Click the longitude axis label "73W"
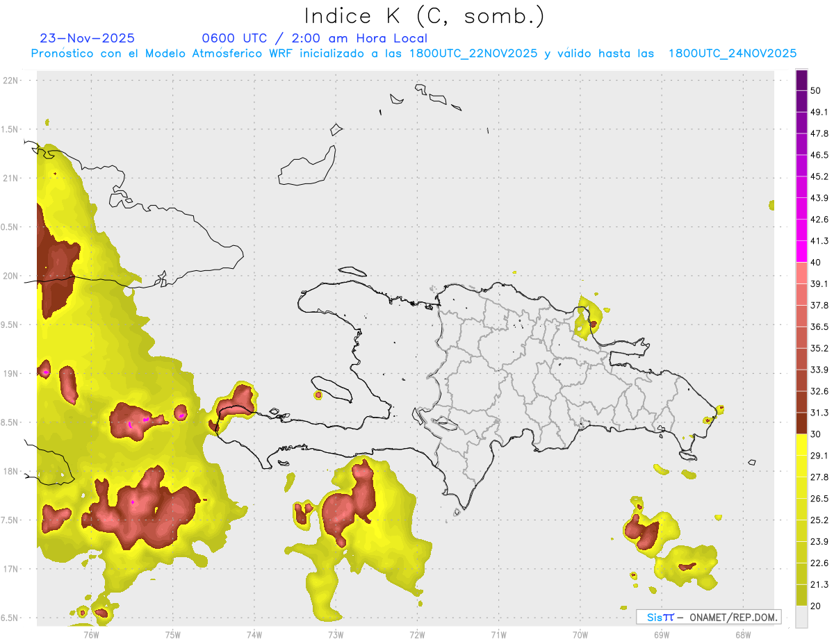The height and width of the screenshot is (644, 834). click(336, 634)
